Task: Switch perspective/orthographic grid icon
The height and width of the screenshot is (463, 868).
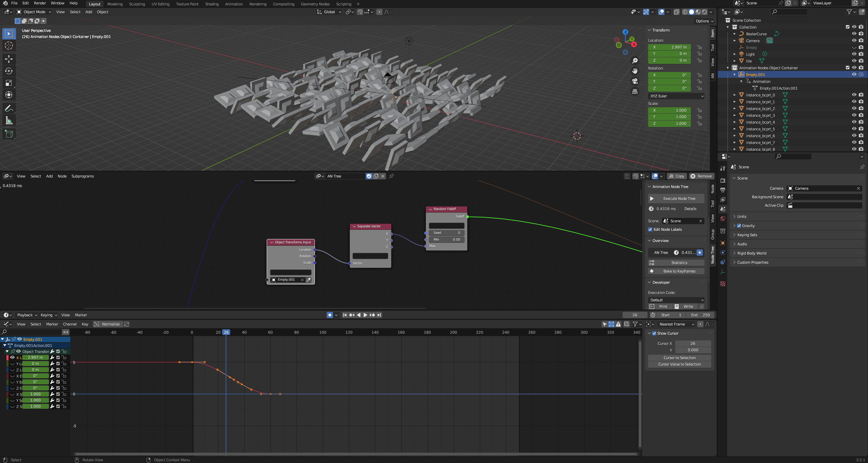Action: point(635,92)
